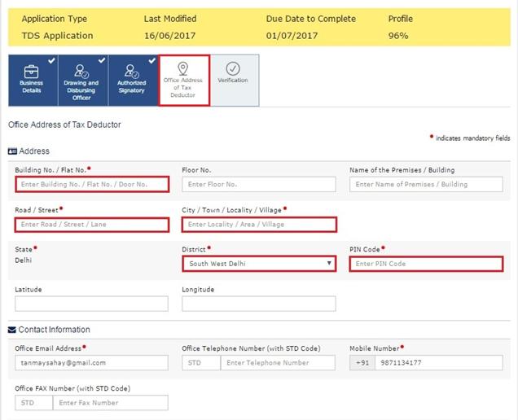Click the Latitude input field
This screenshot has width=518, height=420.
(x=91, y=304)
